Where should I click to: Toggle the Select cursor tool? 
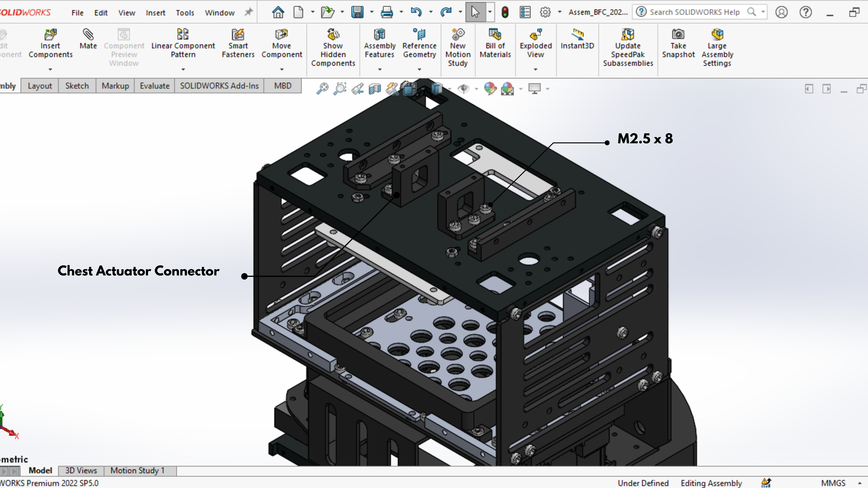(x=475, y=12)
